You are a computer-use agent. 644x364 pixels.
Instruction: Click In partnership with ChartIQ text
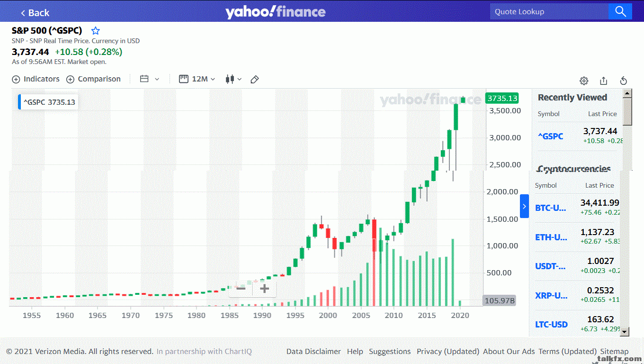tap(204, 352)
